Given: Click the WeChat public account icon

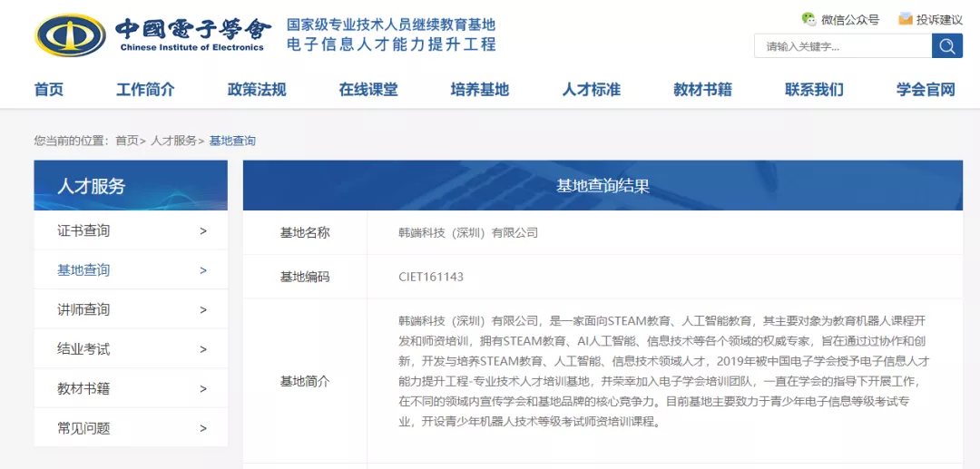Looking at the screenshot, I should pos(808,19).
